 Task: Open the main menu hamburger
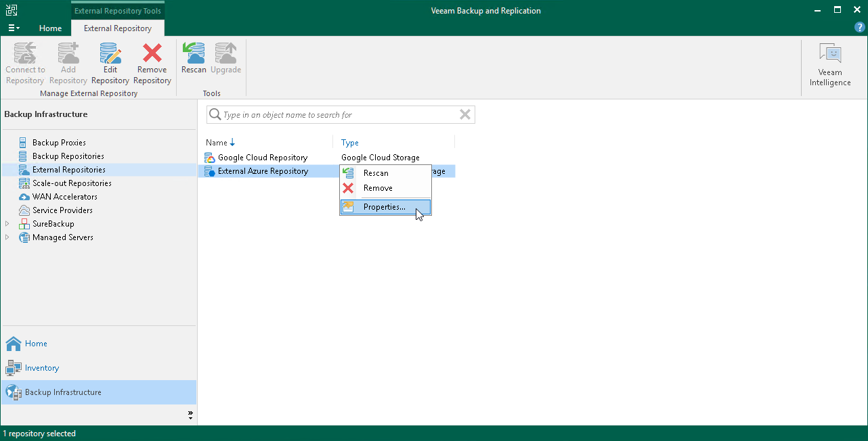(13, 28)
